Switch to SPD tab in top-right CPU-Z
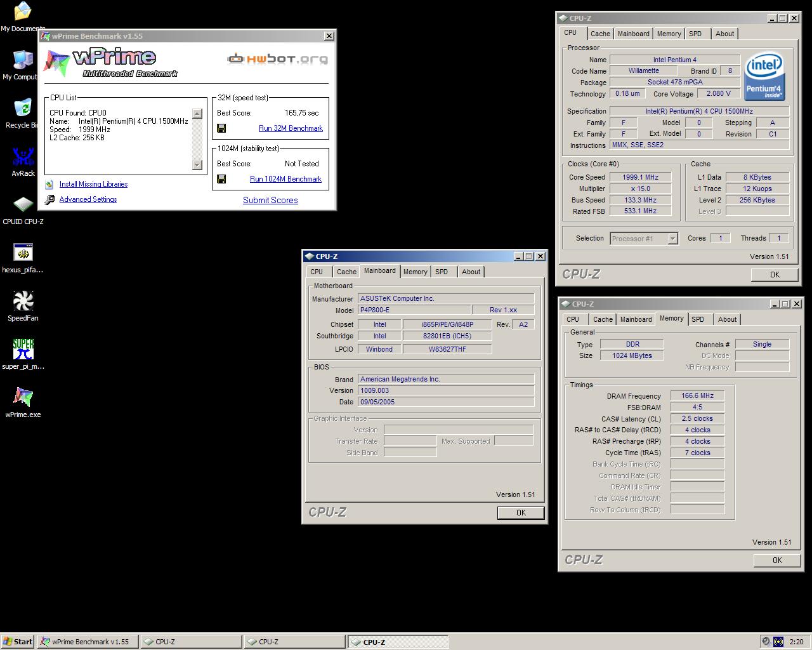The width and height of the screenshot is (812, 650). click(695, 34)
